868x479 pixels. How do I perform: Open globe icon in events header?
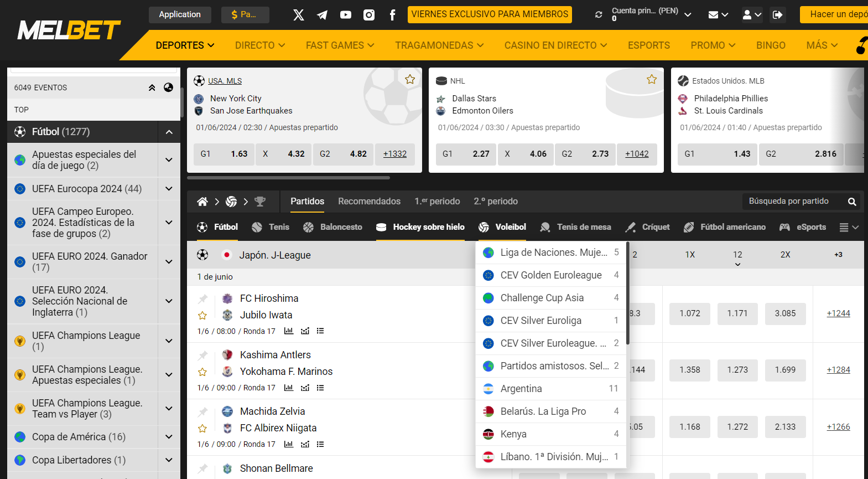point(169,87)
